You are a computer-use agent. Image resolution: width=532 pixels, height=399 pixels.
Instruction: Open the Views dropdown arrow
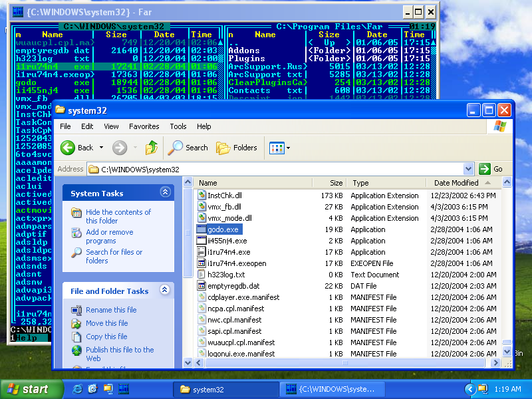point(289,148)
